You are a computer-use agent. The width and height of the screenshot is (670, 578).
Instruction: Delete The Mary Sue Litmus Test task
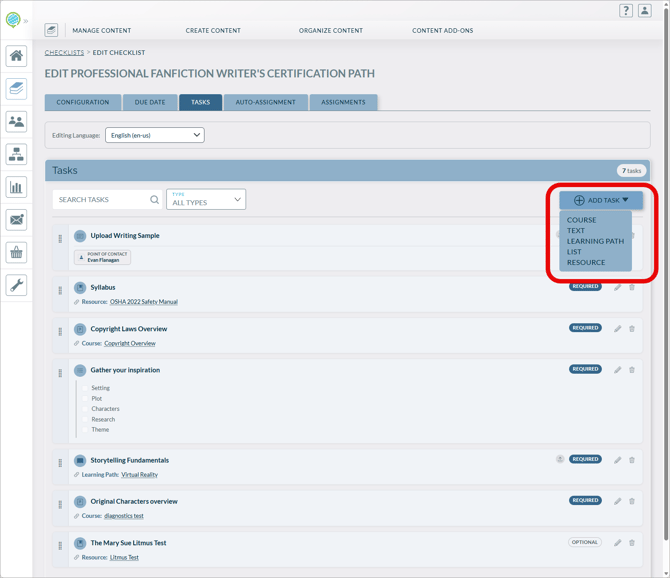(632, 543)
